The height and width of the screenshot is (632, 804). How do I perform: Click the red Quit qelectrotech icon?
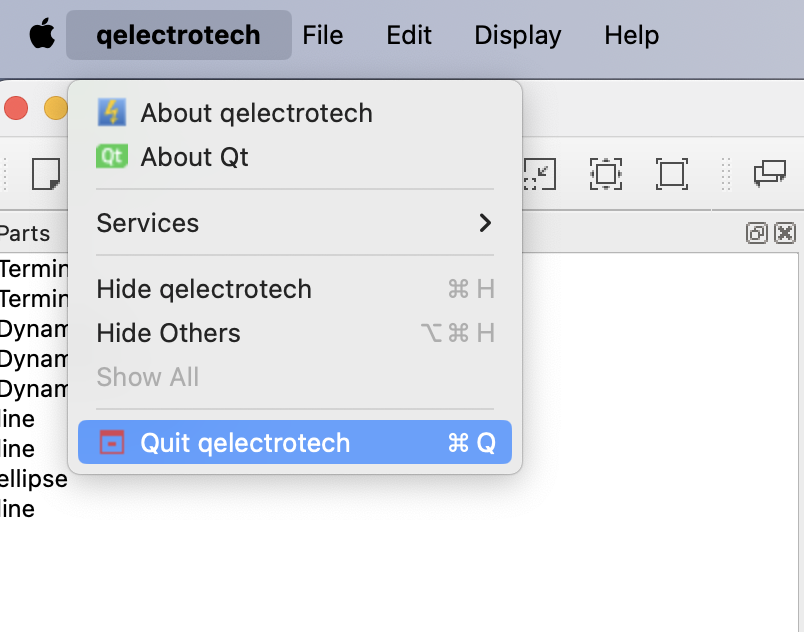[111, 443]
